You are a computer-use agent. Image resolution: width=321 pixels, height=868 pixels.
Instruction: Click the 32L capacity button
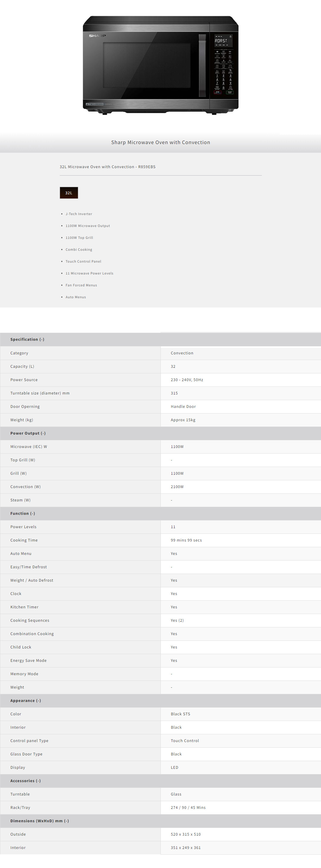(x=69, y=193)
